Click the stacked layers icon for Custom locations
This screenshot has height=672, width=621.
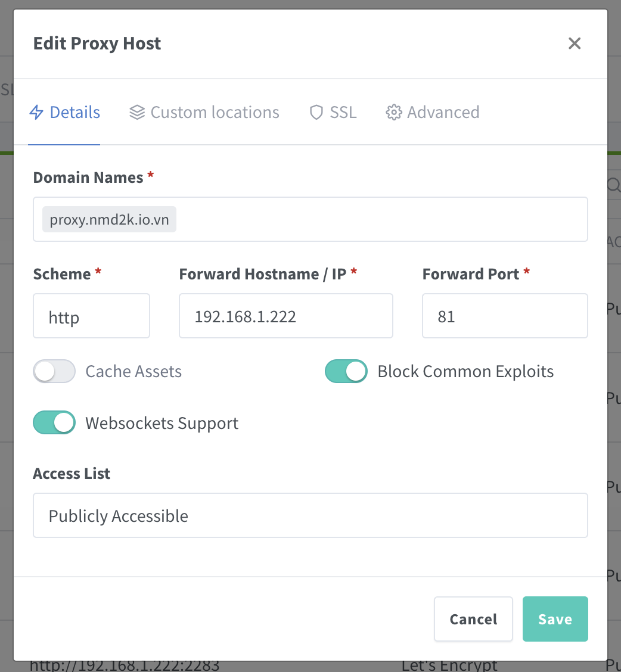click(x=137, y=113)
